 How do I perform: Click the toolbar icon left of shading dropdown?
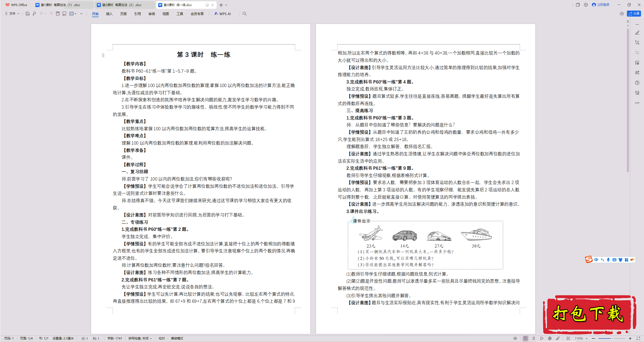point(65,14)
